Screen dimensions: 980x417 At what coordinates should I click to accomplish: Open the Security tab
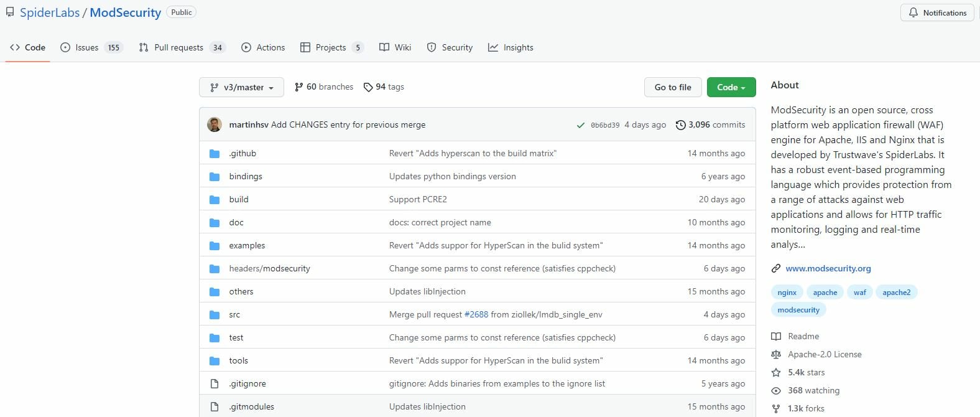[x=450, y=47]
